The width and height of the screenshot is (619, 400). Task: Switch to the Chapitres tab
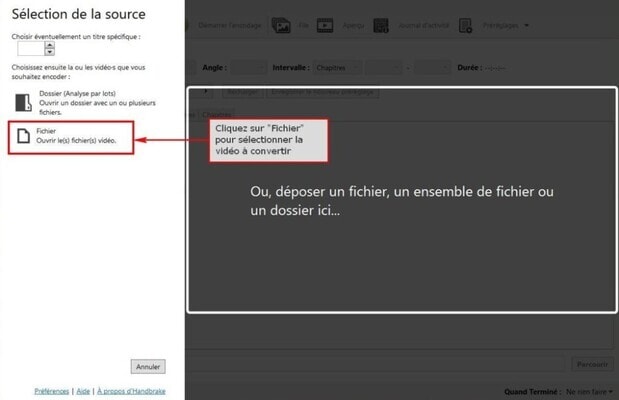coord(216,115)
